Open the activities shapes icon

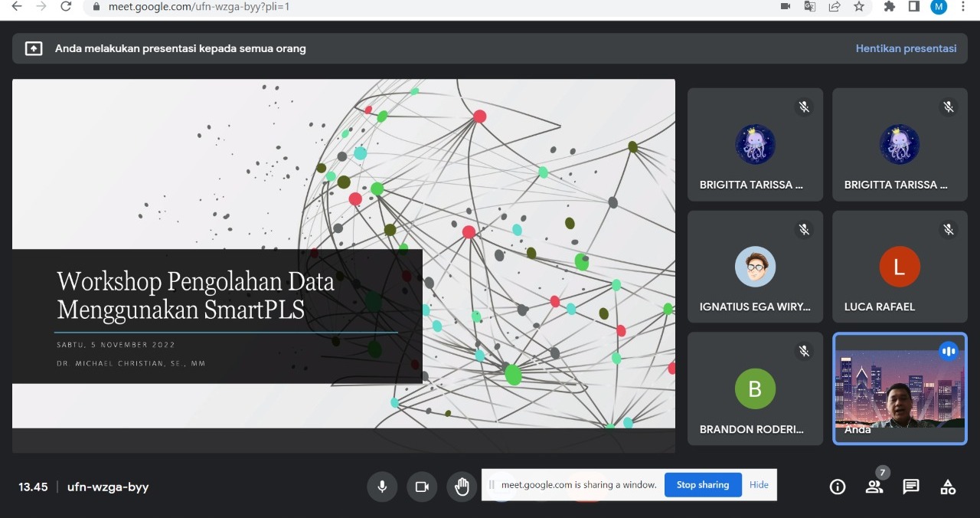pyautogui.click(x=948, y=487)
